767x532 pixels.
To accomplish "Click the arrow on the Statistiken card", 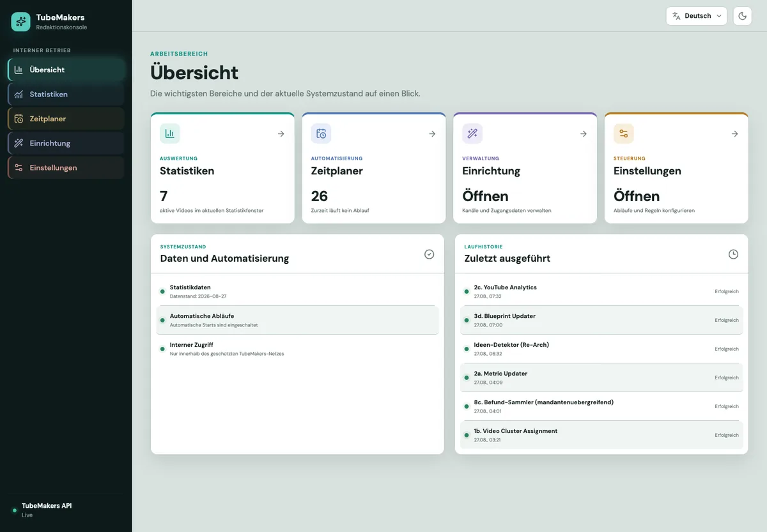I will click(281, 133).
